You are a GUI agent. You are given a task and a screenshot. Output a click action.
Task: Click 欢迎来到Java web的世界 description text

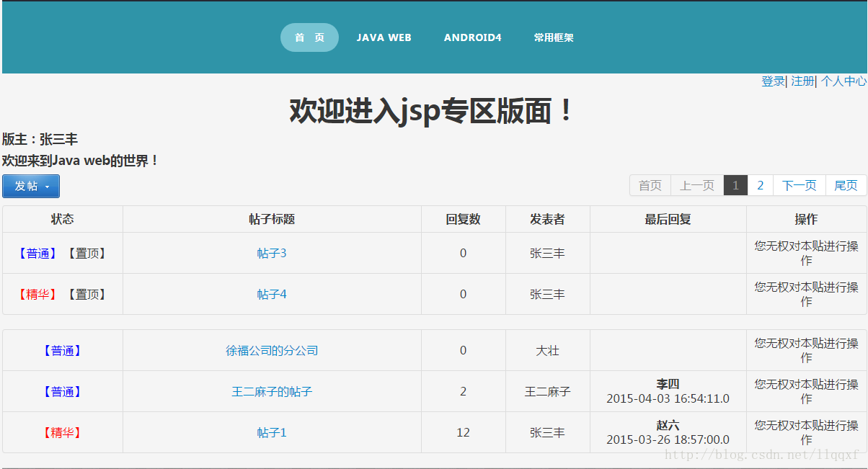pos(80,161)
